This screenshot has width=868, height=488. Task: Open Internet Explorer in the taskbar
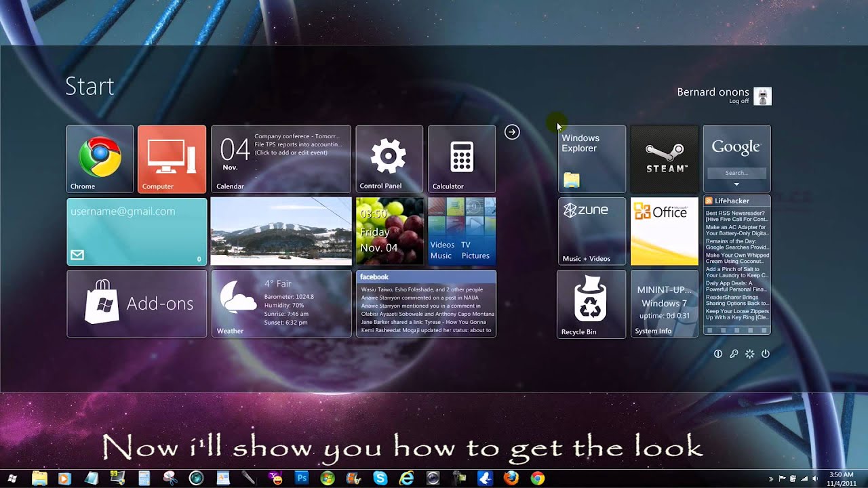click(x=407, y=479)
